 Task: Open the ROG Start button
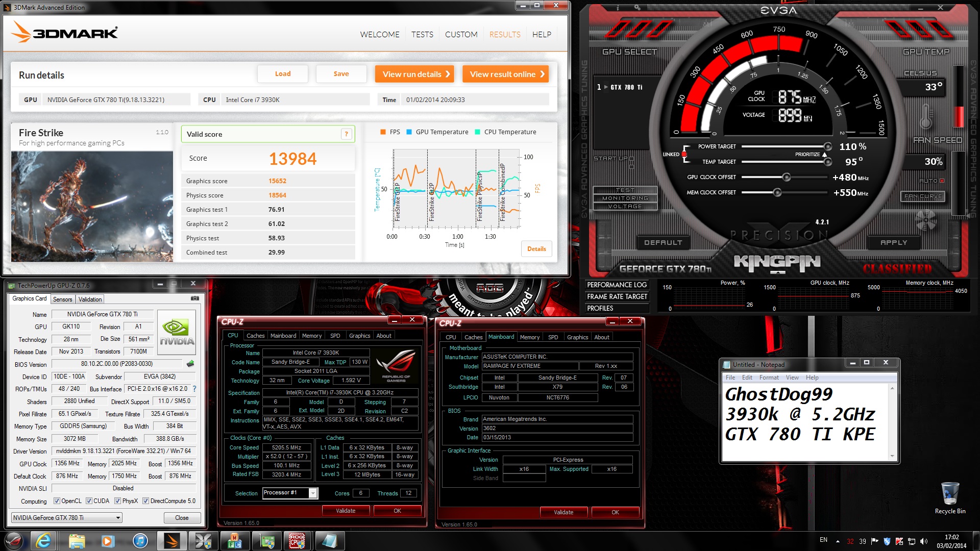(14, 541)
